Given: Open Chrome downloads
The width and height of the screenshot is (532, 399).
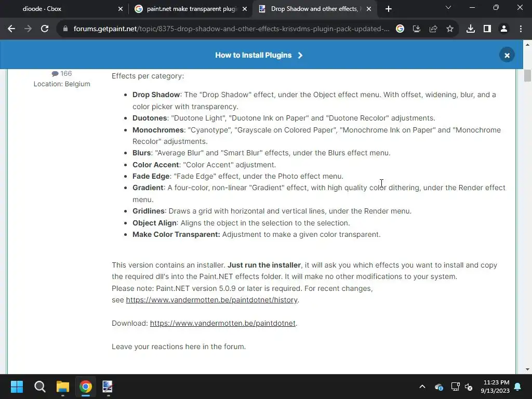Looking at the screenshot, I should point(471,29).
